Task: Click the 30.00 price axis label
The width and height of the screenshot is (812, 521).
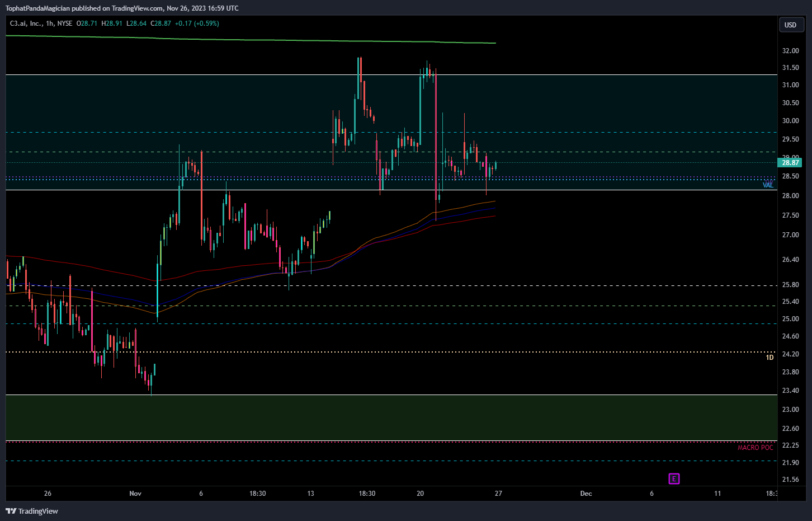Action: click(790, 121)
